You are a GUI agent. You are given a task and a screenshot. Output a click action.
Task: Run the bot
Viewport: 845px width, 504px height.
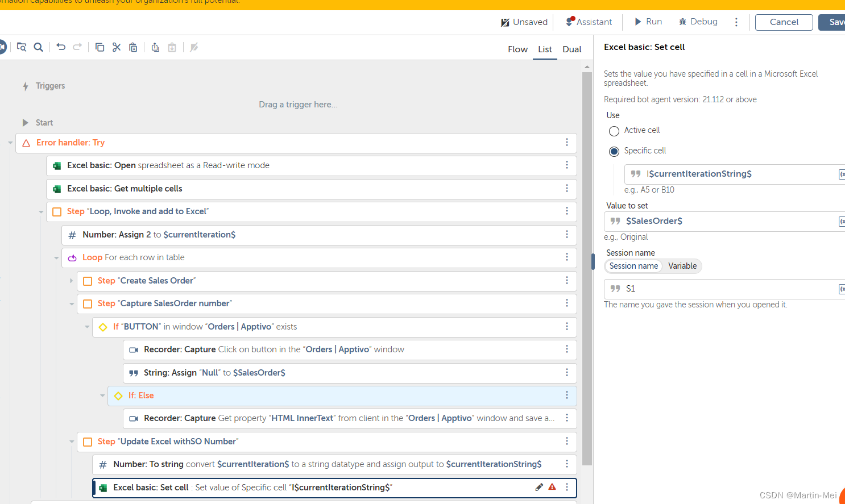pyautogui.click(x=648, y=22)
